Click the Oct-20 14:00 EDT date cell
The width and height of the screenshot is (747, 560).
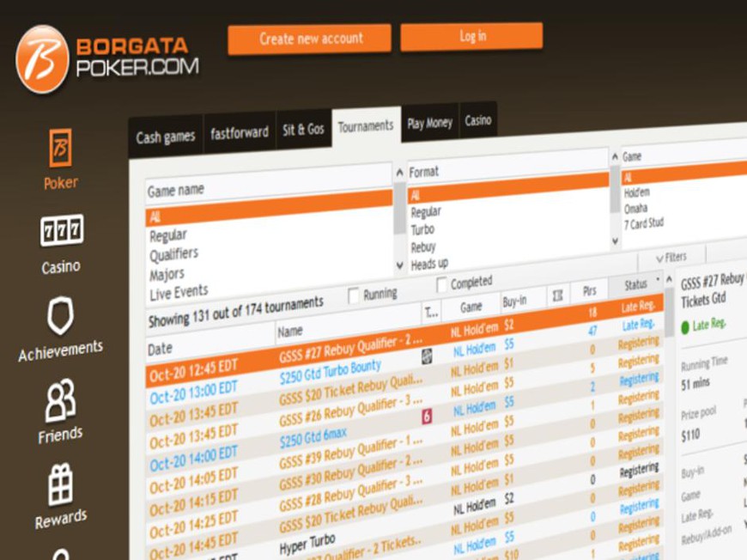coord(193,458)
